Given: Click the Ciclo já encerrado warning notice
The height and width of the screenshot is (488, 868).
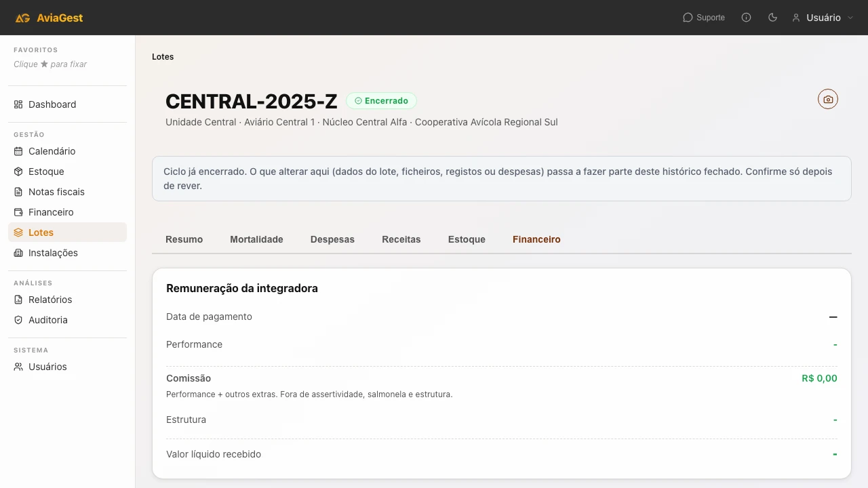Looking at the screenshot, I should pyautogui.click(x=502, y=179).
